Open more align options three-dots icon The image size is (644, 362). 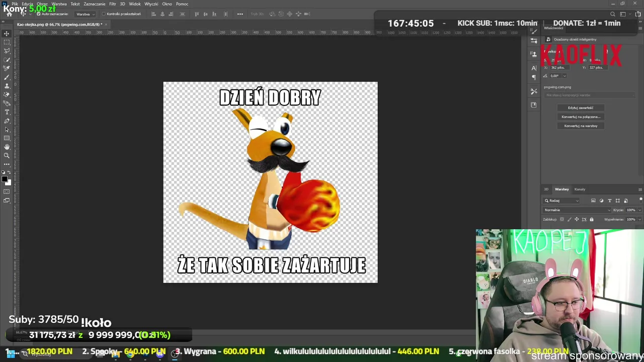240,14
